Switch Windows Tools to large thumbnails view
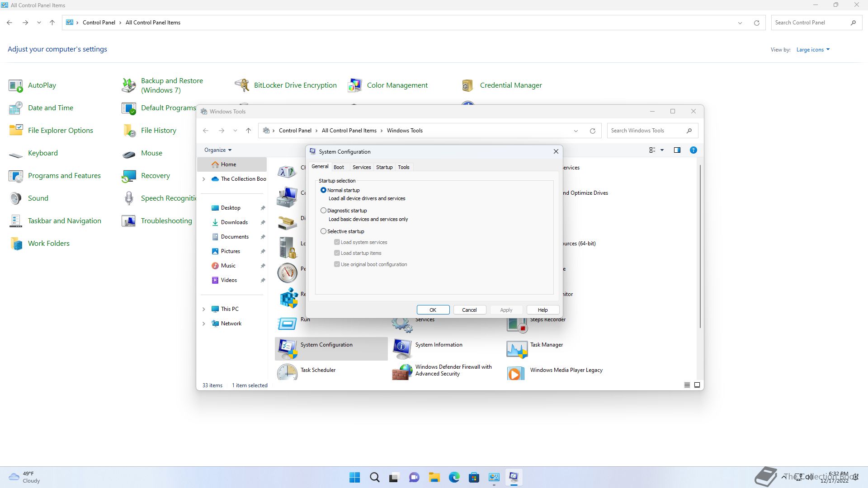 [x=697, y=385]
